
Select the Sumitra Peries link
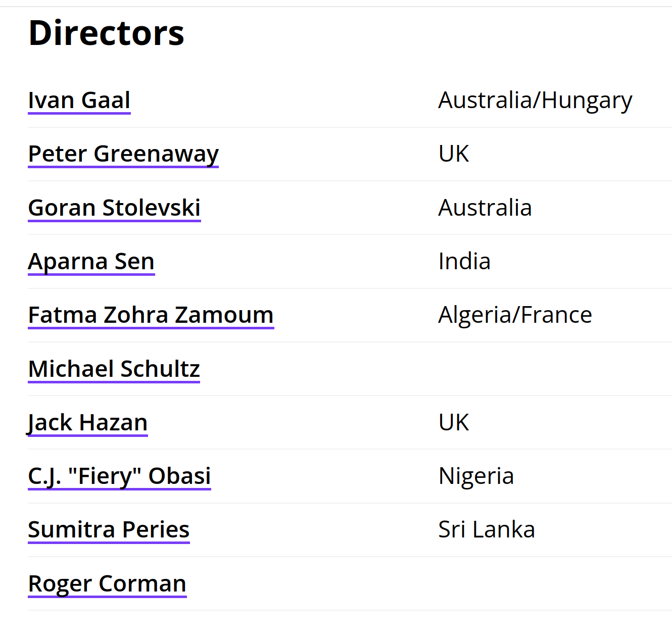(109, 529)
